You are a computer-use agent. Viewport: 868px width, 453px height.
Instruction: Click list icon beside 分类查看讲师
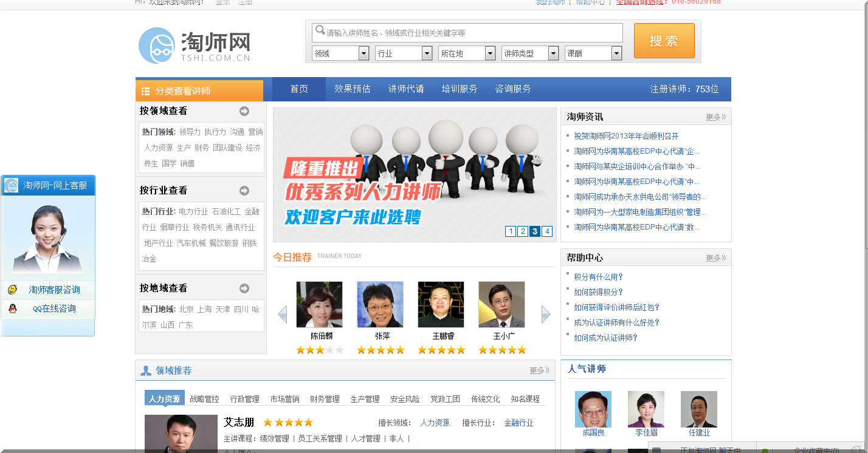click(x=145, y=91)
